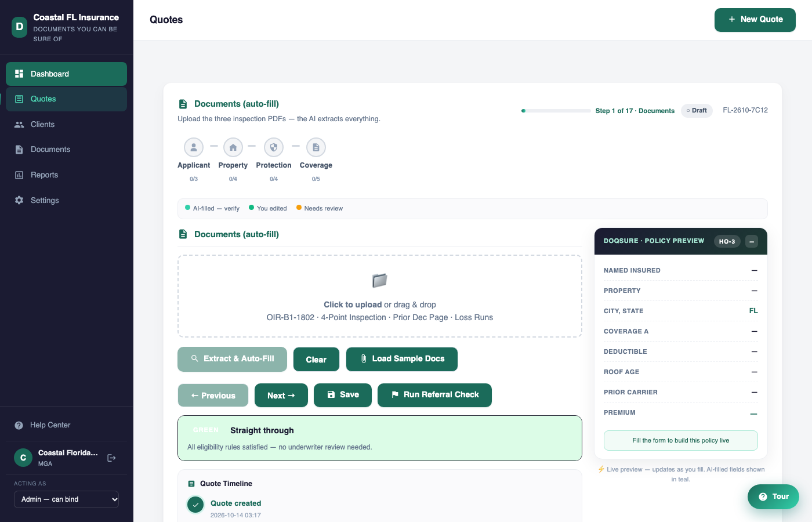Click the Needs review legend item
Image resolution: width=812 pixels, height=522 pixels.
tap(320, 208)
